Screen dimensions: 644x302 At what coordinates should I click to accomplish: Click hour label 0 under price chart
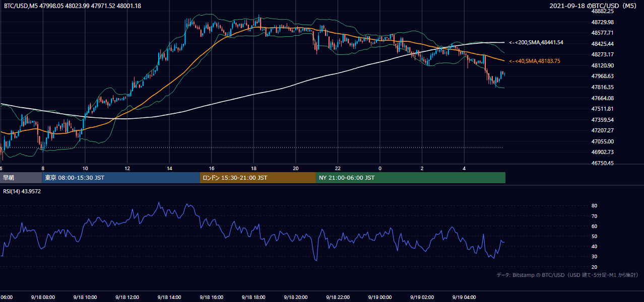click(380, 169)
